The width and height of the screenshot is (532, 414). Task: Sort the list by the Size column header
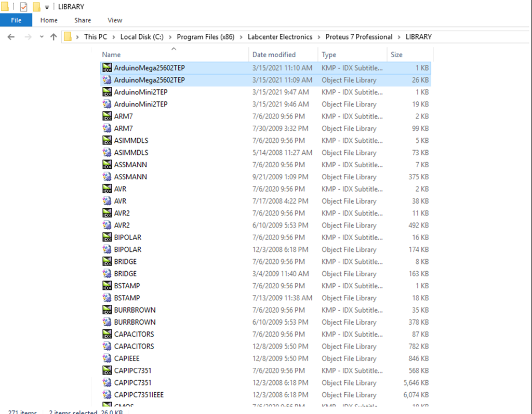click(x=396, y=55)
